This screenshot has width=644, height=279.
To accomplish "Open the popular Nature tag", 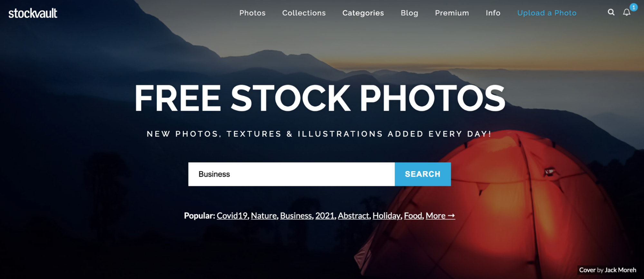I will (x=264, y=216).
